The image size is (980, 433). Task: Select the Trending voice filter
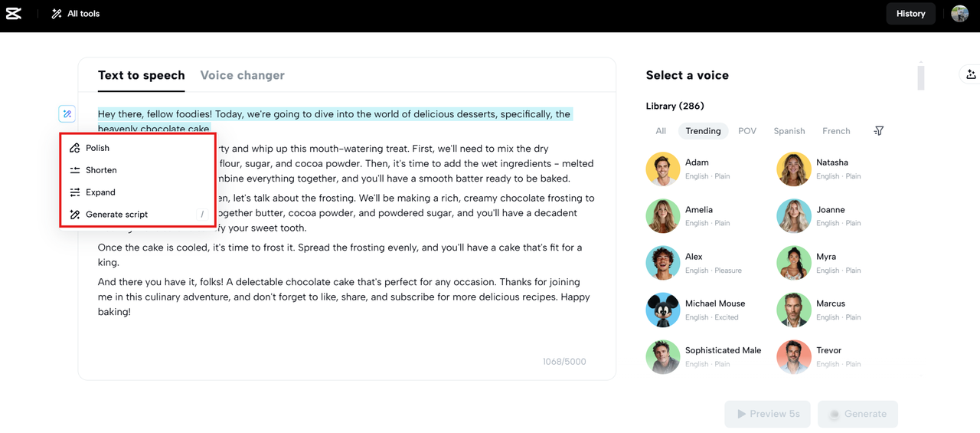[x=703, y=131]
